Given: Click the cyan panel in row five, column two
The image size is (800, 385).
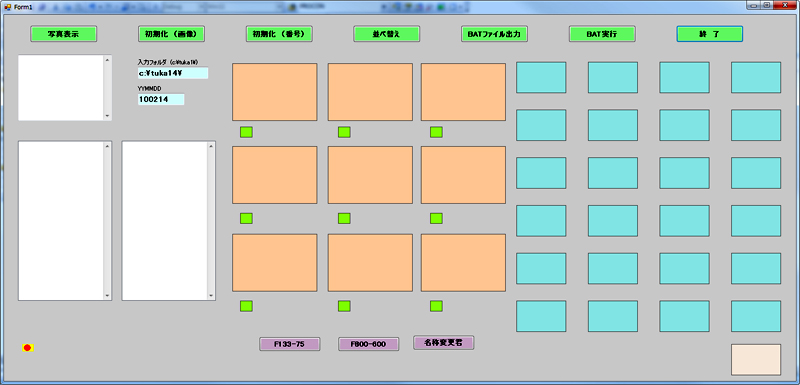Looking at the screenshot, I should click(613, 268).
